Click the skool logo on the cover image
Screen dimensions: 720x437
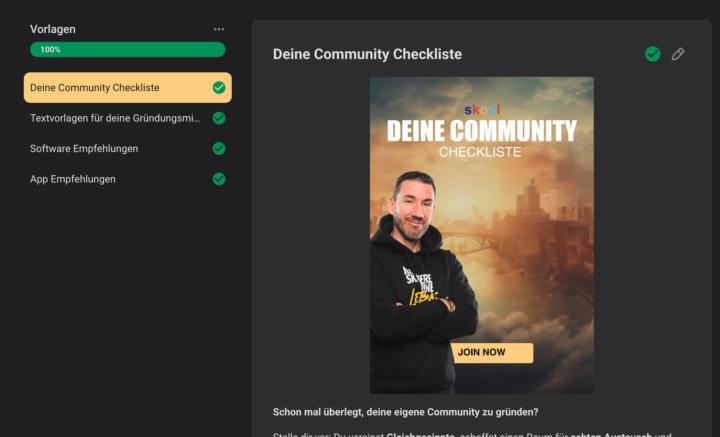(481, 110)
